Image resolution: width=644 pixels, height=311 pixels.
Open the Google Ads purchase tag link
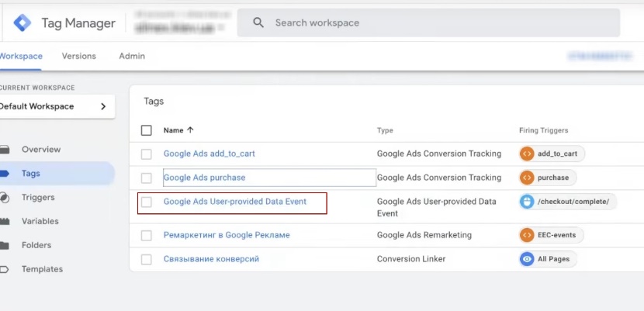[x=204, y=178]
